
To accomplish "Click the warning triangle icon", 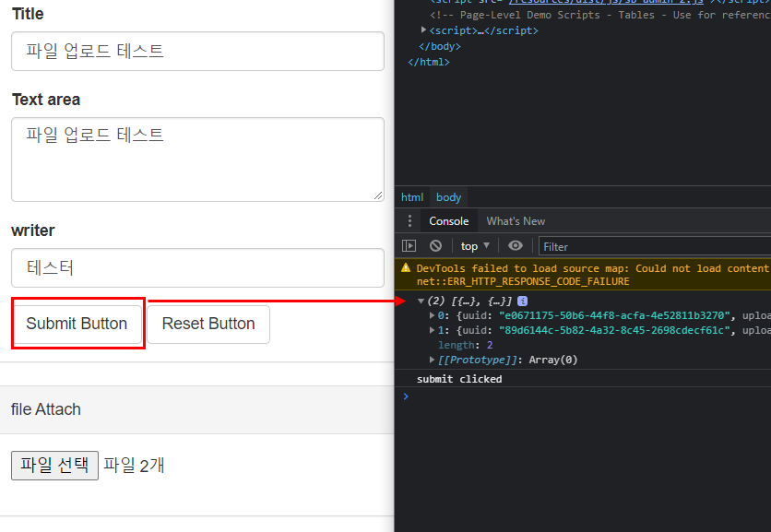I will 406,268.
